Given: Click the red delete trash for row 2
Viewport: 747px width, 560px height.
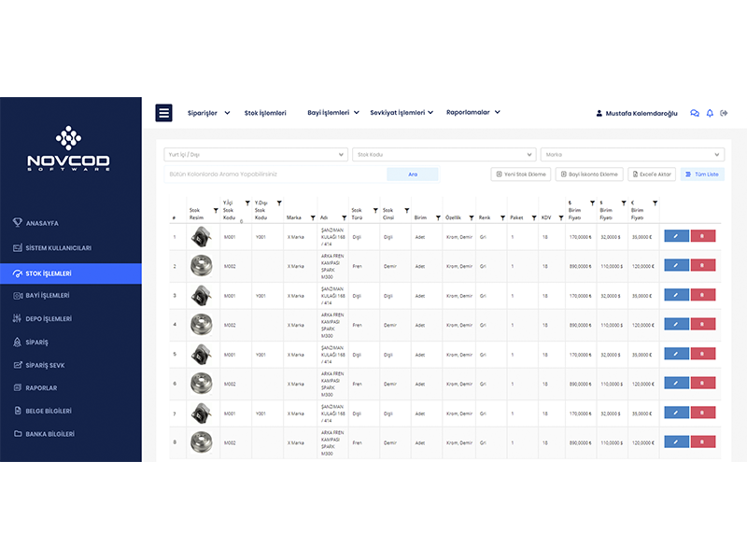Looking at the screenshot, I should coord(703,266).
